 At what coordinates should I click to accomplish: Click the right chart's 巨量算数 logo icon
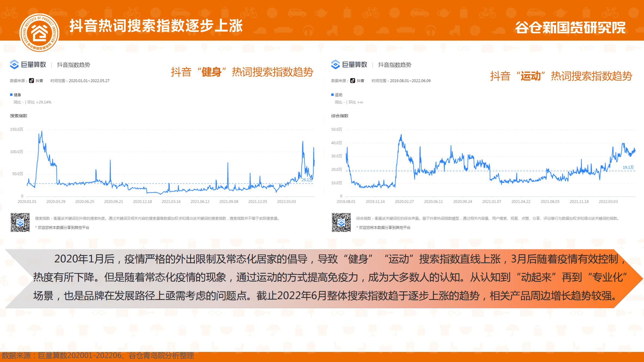pyautogui.click(x=335, y=65)
